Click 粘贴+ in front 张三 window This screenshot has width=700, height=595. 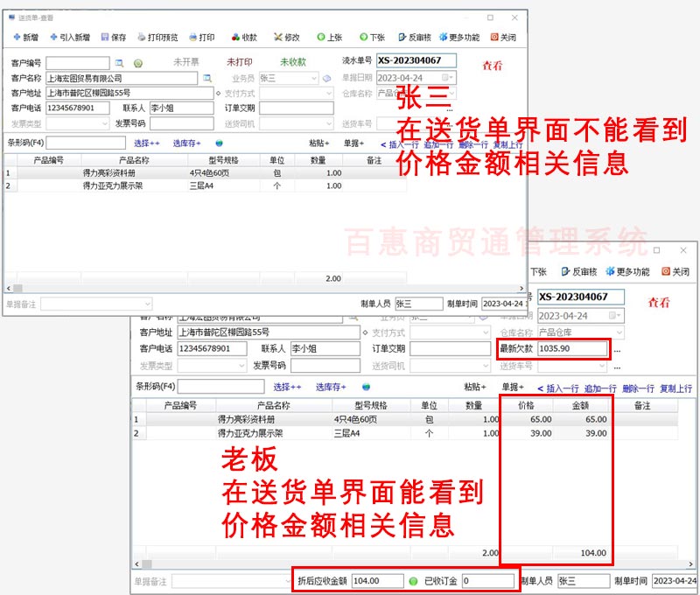point(319,143)
